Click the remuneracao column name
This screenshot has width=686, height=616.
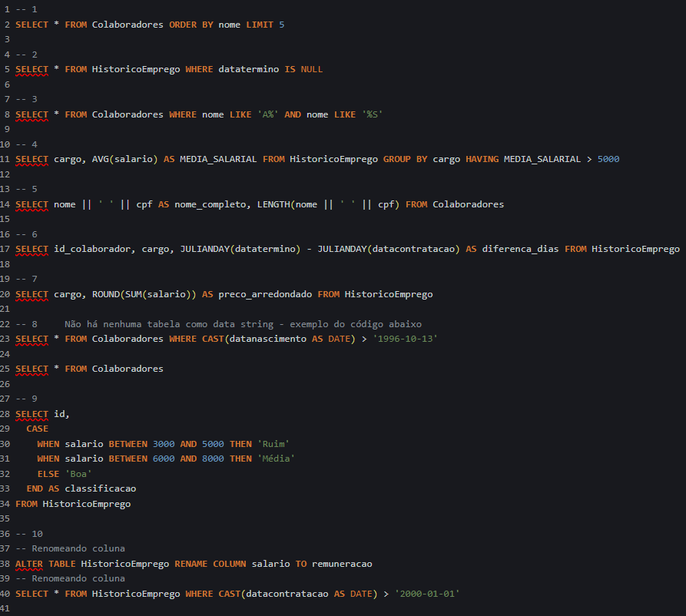342,564
